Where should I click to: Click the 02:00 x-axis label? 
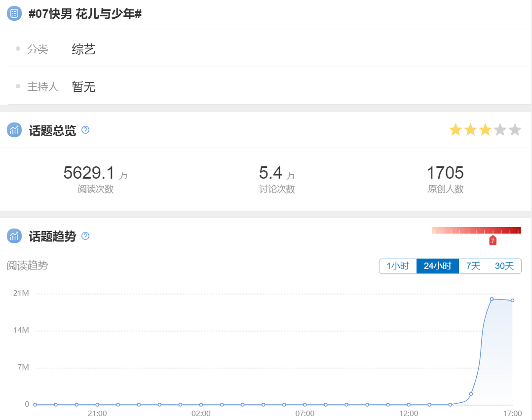click(x=201, y=414)
